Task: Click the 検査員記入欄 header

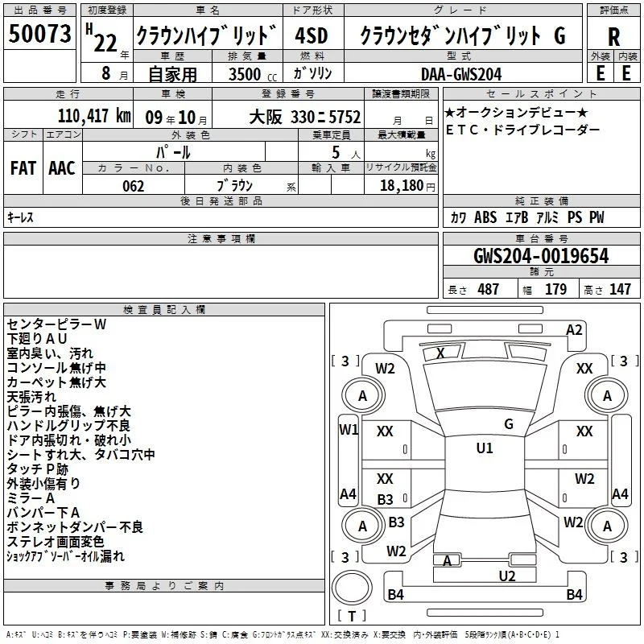Action: (x=164, y=310)
